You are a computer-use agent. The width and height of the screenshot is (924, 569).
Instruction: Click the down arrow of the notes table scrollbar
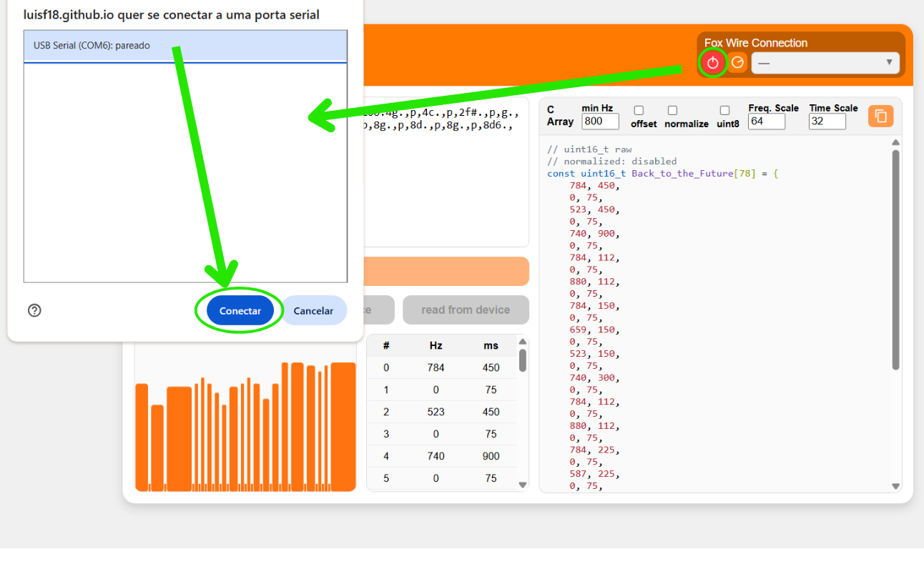coord(523,485)
